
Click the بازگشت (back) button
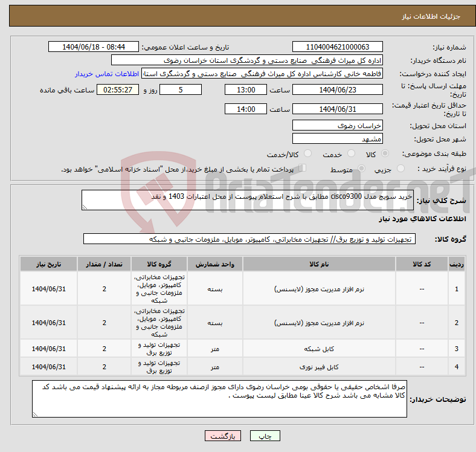tap(223, 436)
